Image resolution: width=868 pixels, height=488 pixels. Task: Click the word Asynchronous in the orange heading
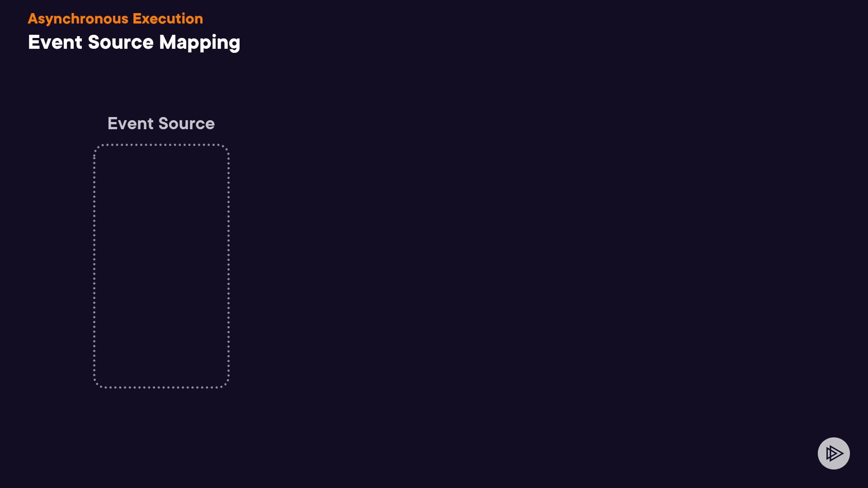click(x=78, y=19)
